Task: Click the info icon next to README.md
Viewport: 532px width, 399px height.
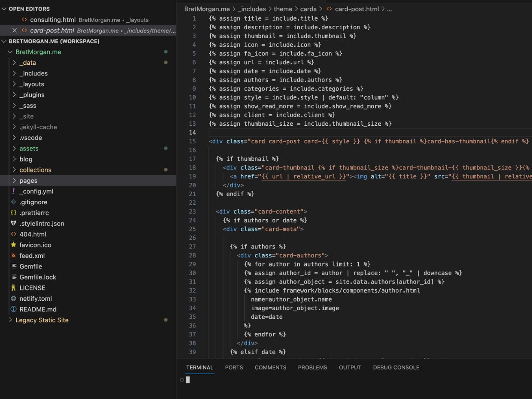Action: pos(13,309)
